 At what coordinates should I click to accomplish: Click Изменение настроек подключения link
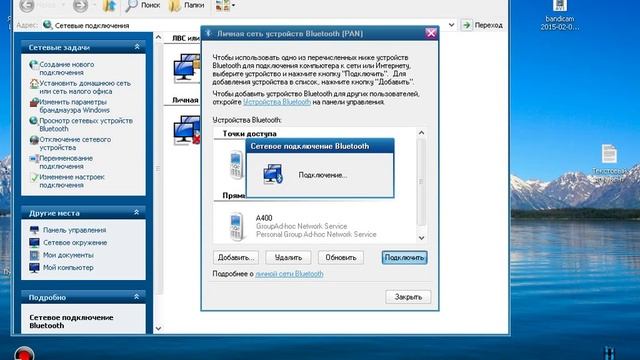(72, 181)
